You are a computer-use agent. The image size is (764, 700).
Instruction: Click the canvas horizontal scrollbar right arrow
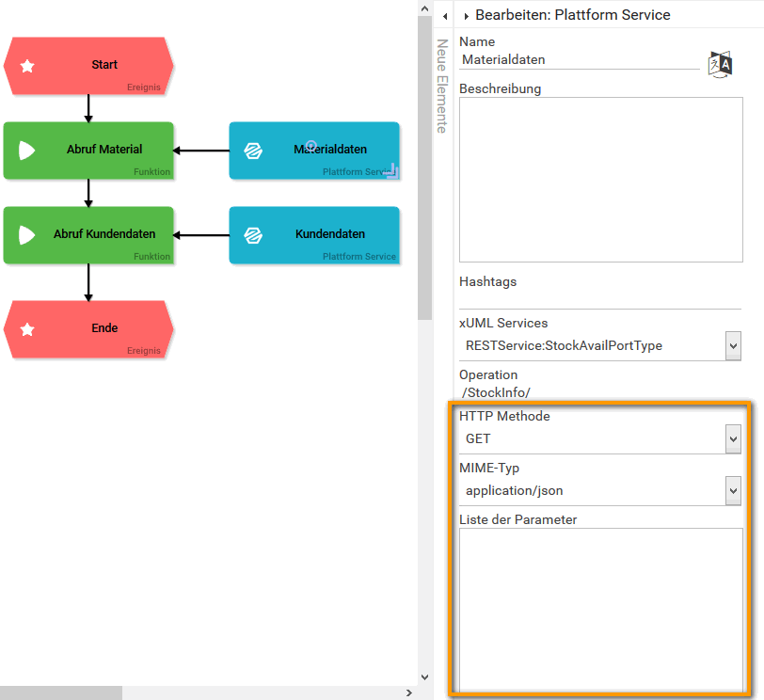[408, 693]
